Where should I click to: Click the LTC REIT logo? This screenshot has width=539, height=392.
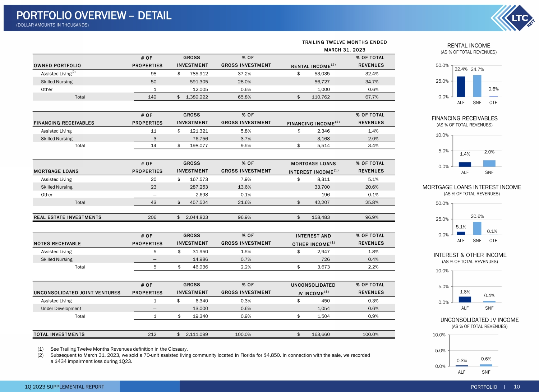[513, 18]
